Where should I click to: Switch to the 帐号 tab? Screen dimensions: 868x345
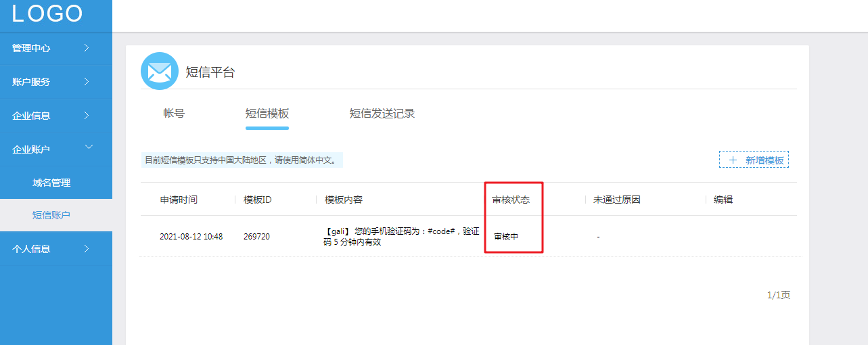click(174, 114)
